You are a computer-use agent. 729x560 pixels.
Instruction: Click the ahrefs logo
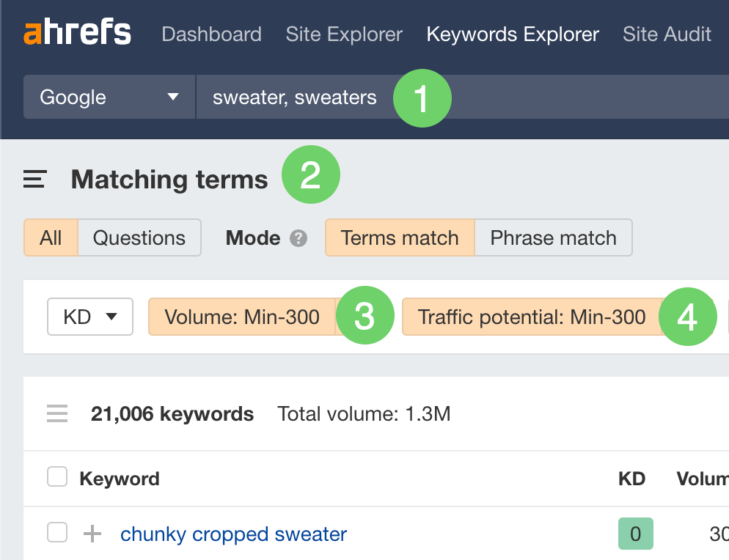[x=77, y=34]
